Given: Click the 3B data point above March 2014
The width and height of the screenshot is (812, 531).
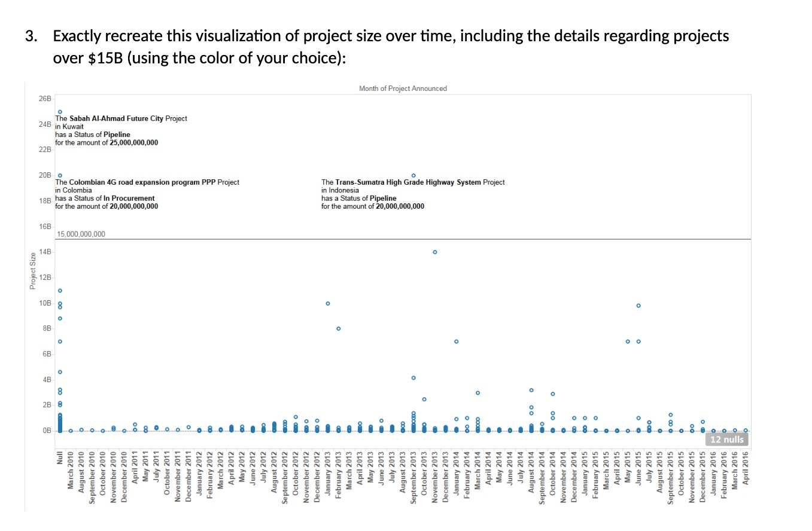Looking at the screenshot, I should pyautogui.click(x=478, y=393).
